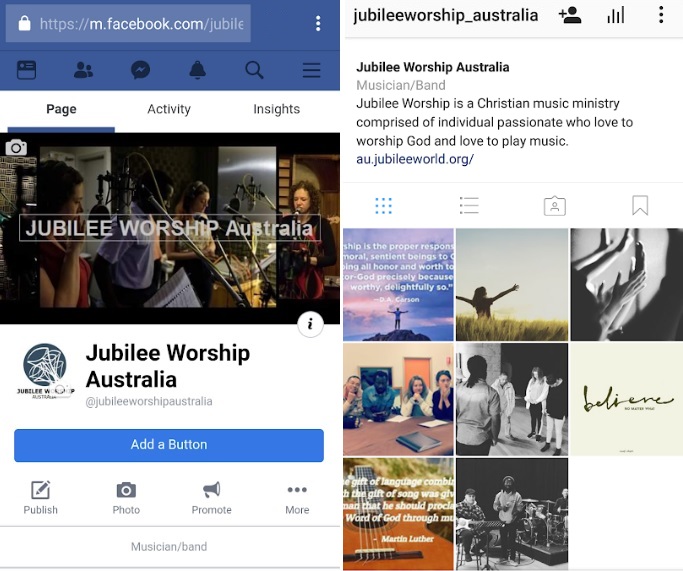683x571 pixels.
Task: Open the au.jubileeworld.org link
Action: coord(415,159)
